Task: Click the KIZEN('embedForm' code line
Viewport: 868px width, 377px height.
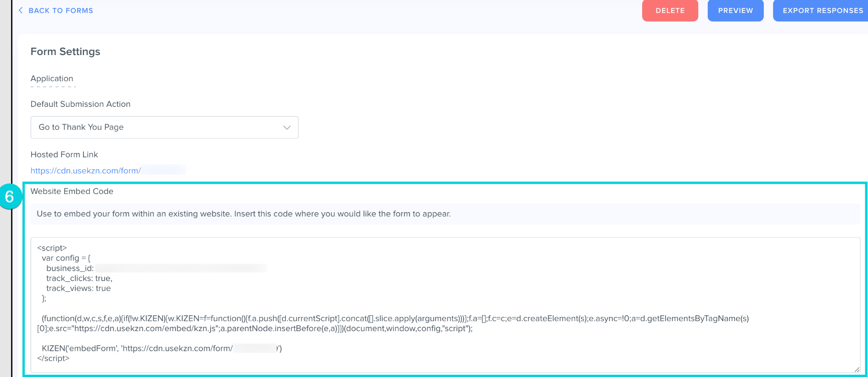Action: pyautogui.click(x=162, y=349)
